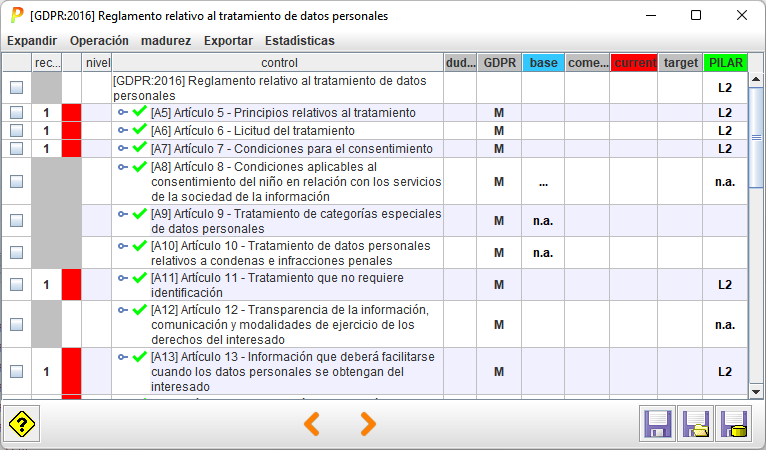Screen dimensions: 766x450
Task: Click the 'GDPR' column header
Action: [499, 63]
